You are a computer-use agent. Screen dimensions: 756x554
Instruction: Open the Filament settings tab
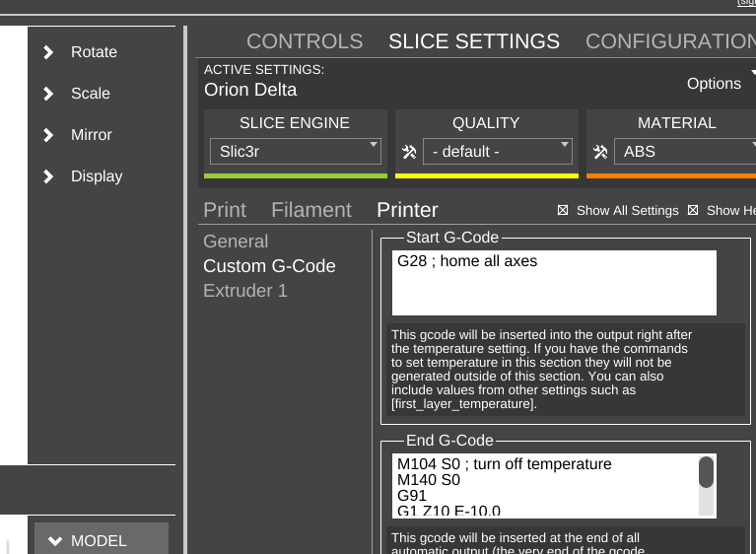tap(311, 210)
